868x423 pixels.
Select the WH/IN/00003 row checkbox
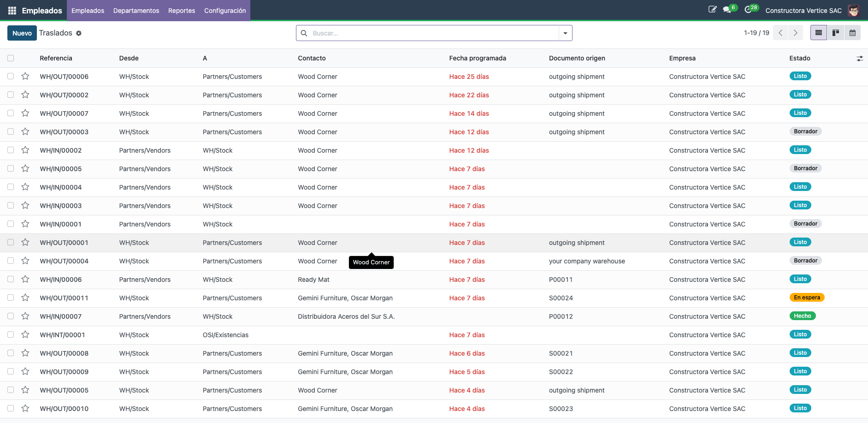point(11,205)
